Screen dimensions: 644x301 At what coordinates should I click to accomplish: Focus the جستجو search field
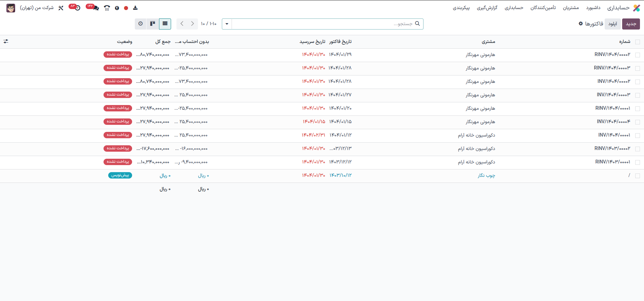click(323, 24)
